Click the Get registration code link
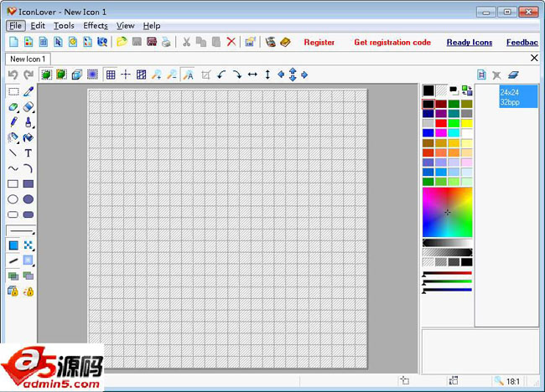Viewport: 545px width, 392px height. coord(392,42)
